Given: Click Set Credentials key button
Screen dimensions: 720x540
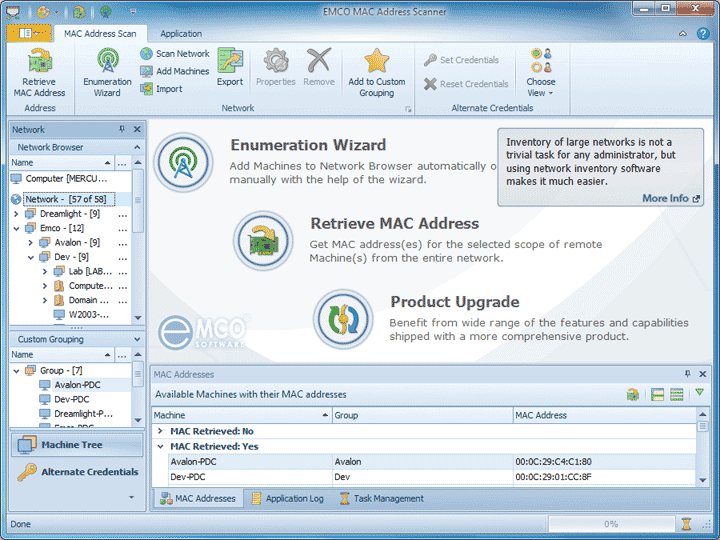Looking at the screenshot, I should click(461, 60).
